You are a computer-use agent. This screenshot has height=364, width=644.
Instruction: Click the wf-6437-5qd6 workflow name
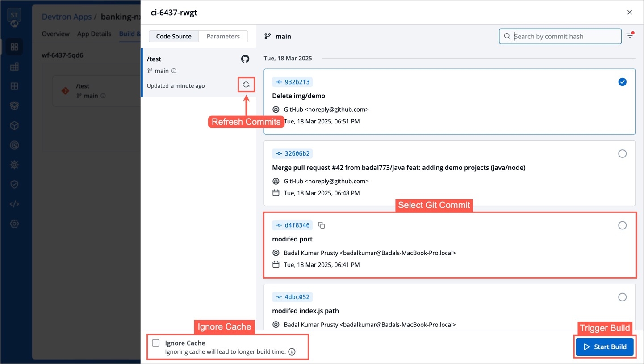(63, 55)
